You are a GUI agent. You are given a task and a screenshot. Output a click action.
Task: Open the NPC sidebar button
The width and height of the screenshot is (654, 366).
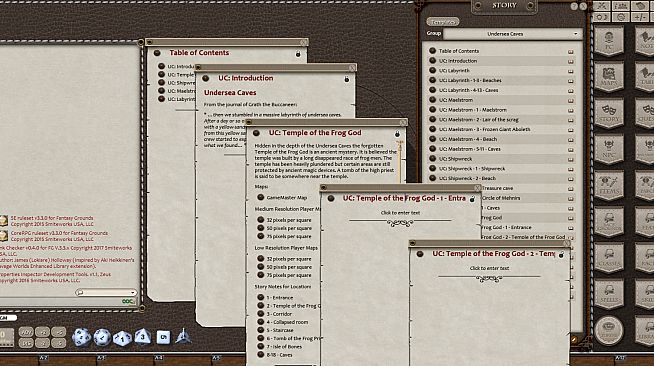point(609,150)
